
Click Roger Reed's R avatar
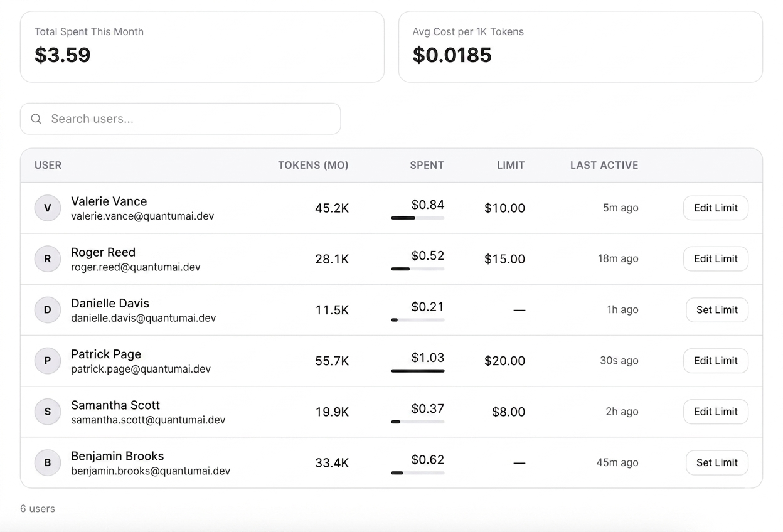pos(48,258)
